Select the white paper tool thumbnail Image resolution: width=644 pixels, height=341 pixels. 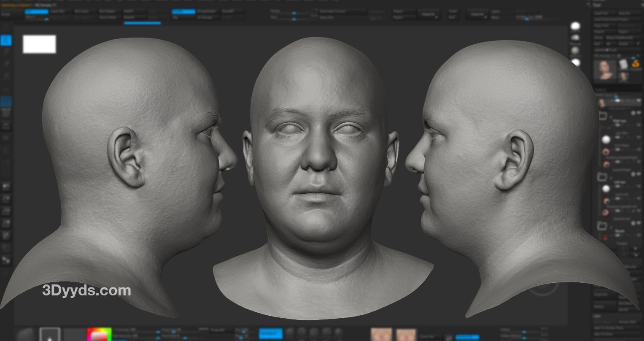tap(623, 64)
